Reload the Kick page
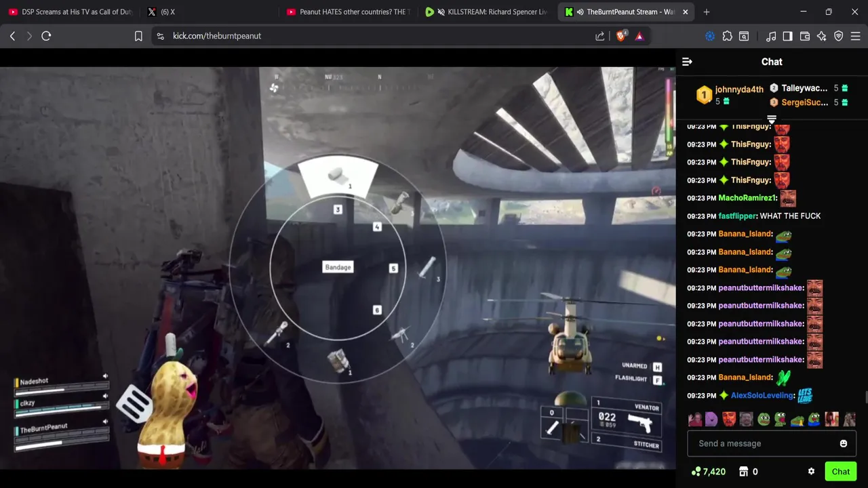Screen dimensions: 868x488 [46, 36]
